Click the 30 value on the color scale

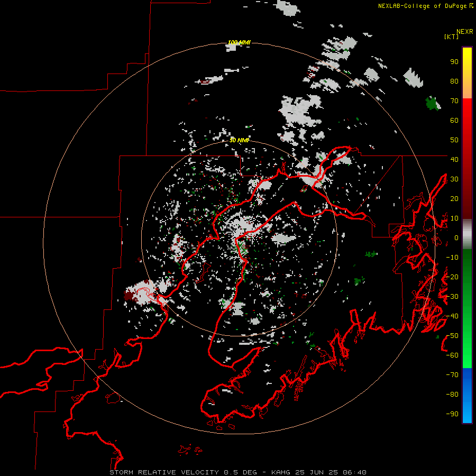[x=454, y=179]
